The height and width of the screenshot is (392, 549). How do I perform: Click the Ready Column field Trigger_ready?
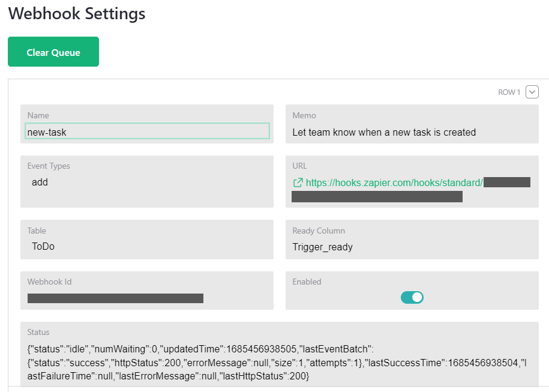tap(412, 247)
